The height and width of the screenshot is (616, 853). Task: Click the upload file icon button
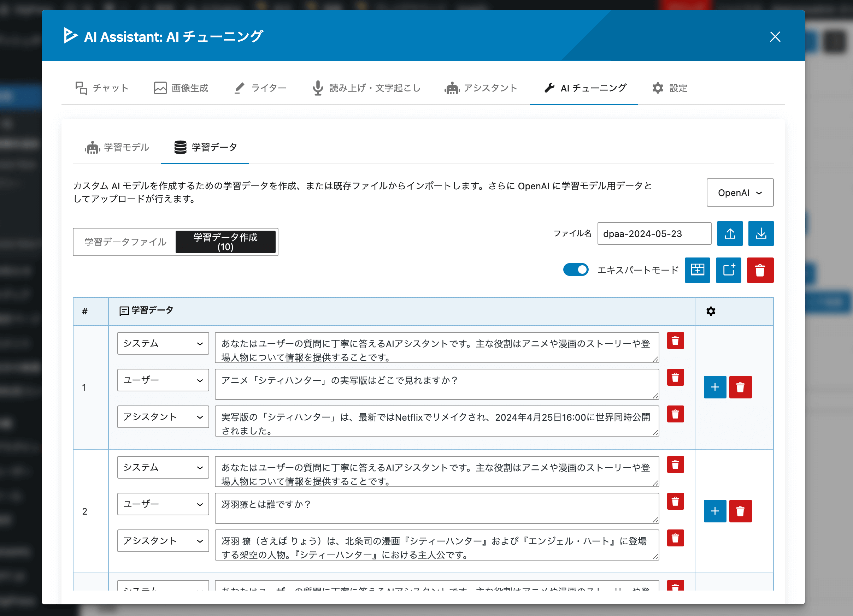click(730, 233)
